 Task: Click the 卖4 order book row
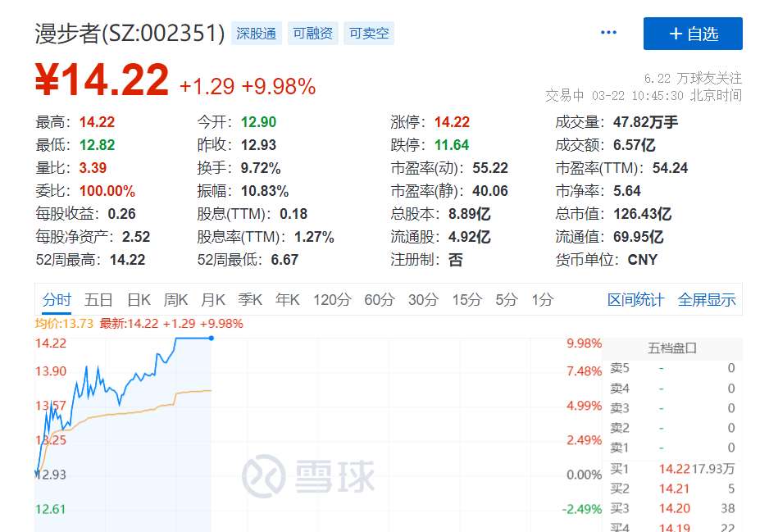pyautogui.click(x=672, y=389)
